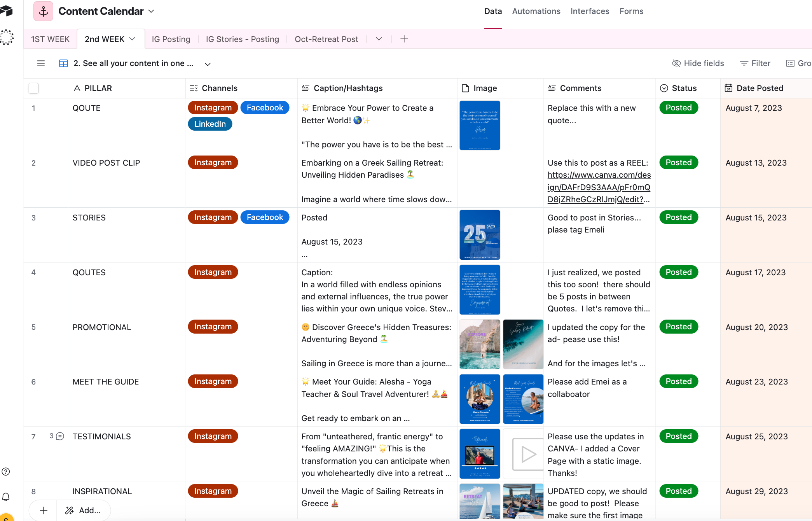812x521 pixels.
Task: Open the Airtable home logo
Action: 6,10
